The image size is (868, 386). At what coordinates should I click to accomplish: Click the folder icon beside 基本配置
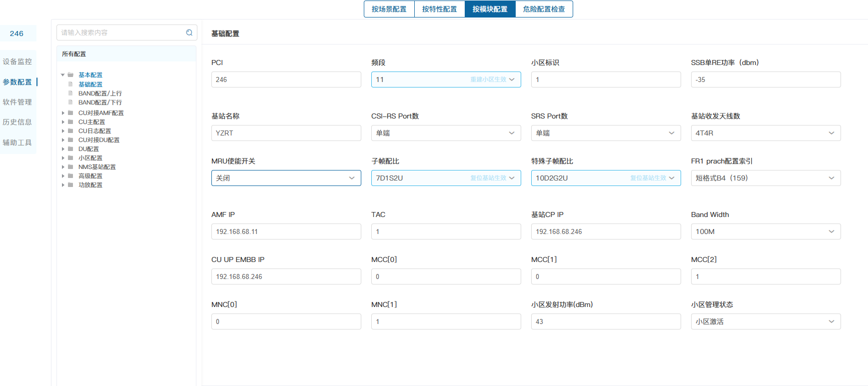(x=70, y=75)
